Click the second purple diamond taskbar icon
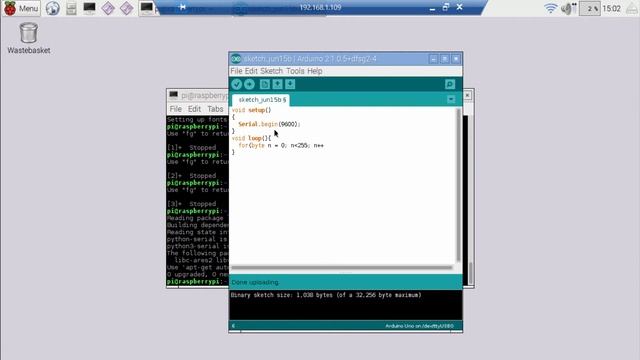The height and width of the screenshot is (360, 640). click(127, 8)
